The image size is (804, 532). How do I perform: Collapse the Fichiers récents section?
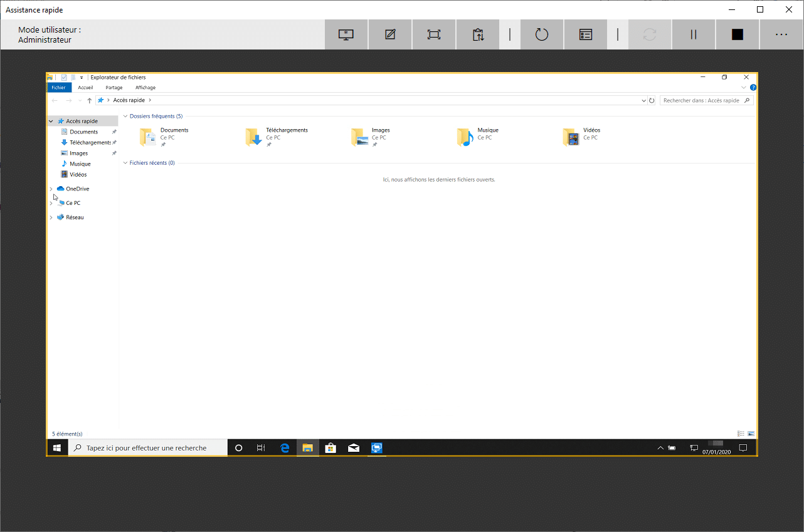click(125, 163)
